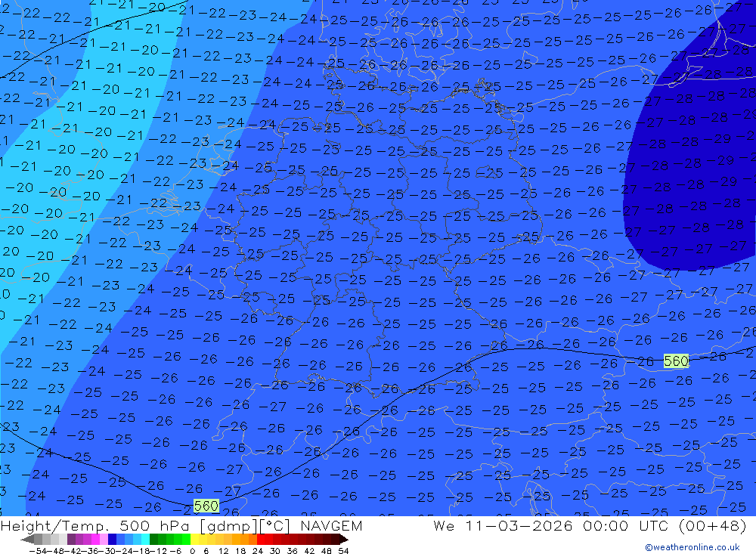
Task: Click the 'Height/Temp. 500 hPa' map title
Action: (x=97, y=525)
